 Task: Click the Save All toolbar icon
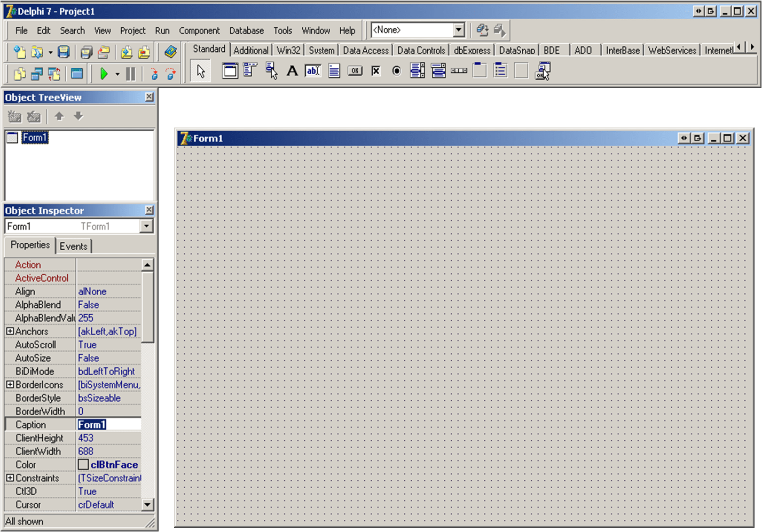point(87,52)
